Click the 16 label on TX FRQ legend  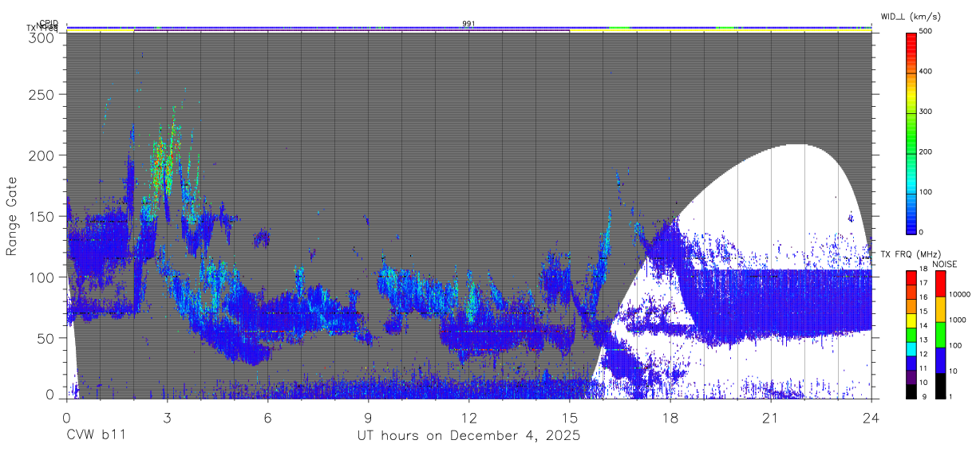click(x=923, y=297)
